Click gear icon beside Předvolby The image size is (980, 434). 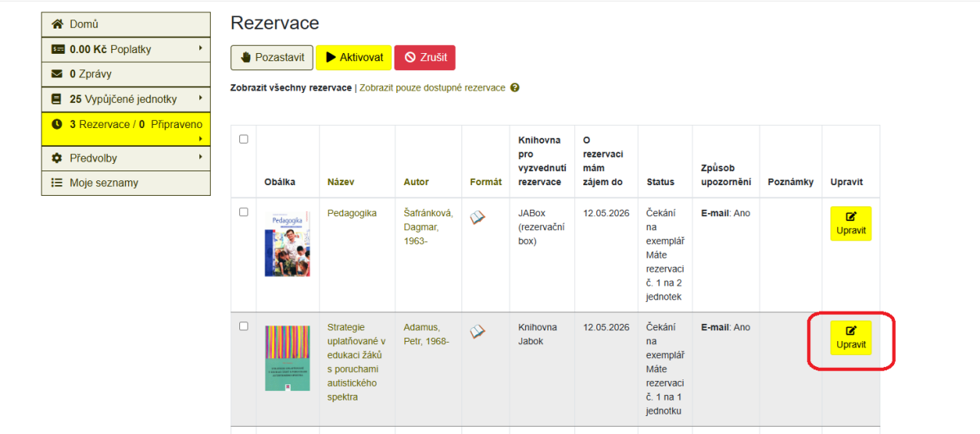tap(57, 157)
